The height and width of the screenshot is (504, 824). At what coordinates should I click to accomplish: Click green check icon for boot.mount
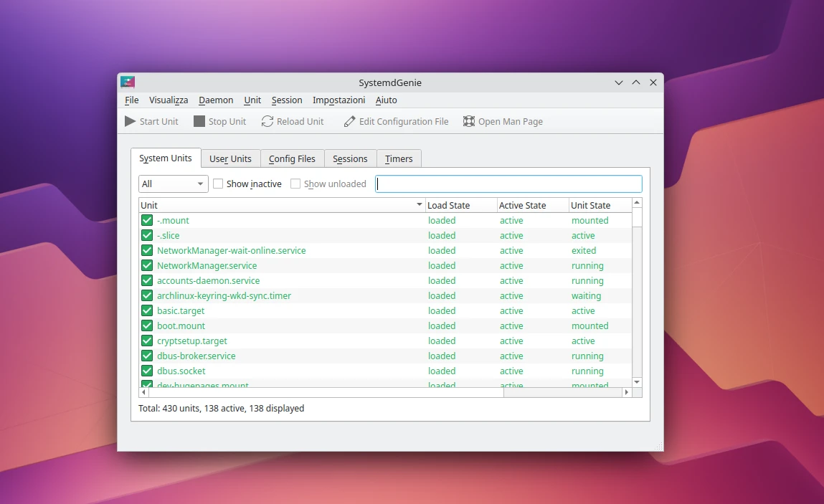(x=147, y=326)
